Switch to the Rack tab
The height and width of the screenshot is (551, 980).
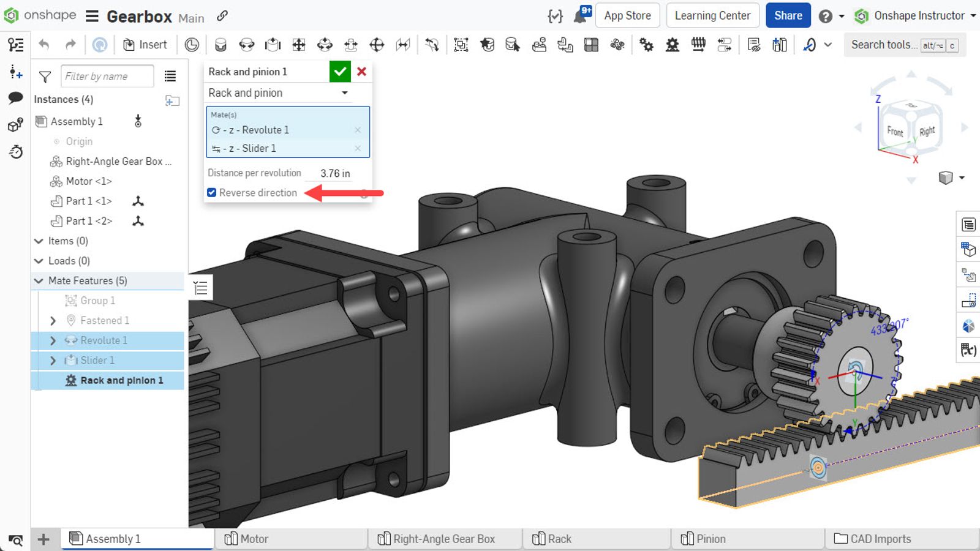pos(560,539)
